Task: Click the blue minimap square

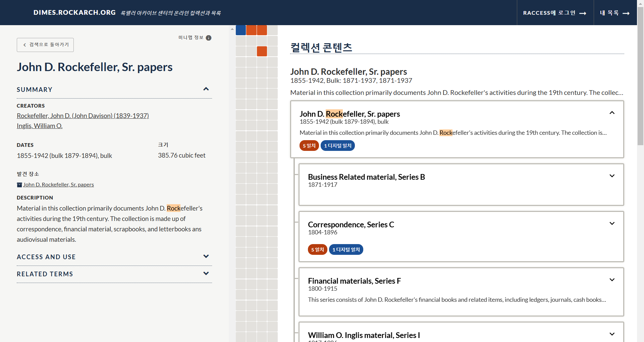Action: point(241,30)
